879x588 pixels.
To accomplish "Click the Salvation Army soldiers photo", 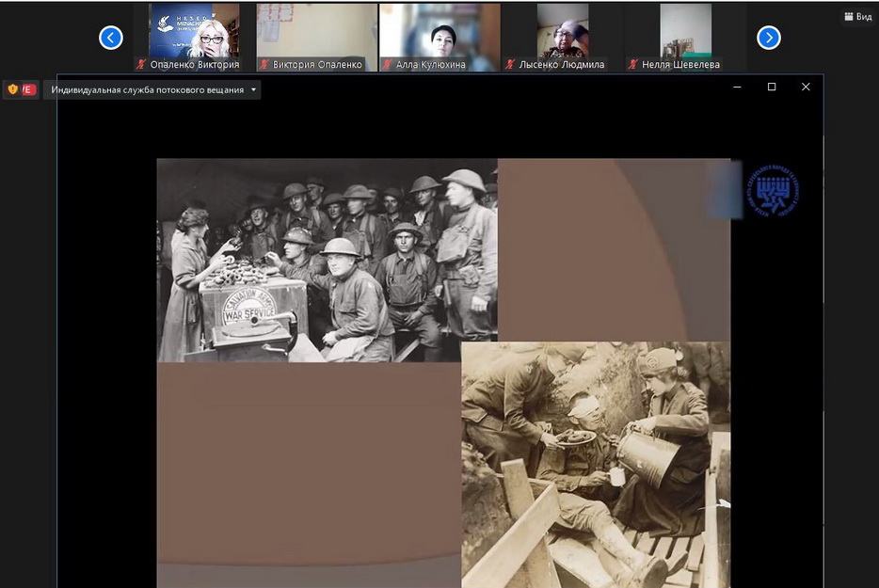I will [x=327, y=260].
